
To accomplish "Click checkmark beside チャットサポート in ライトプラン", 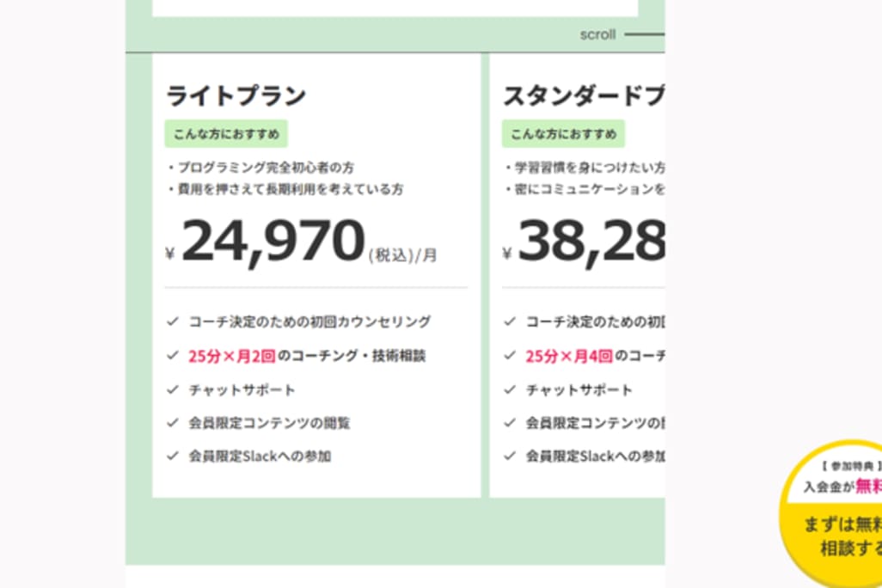I will pyautogui.click(x=172, y=389).
